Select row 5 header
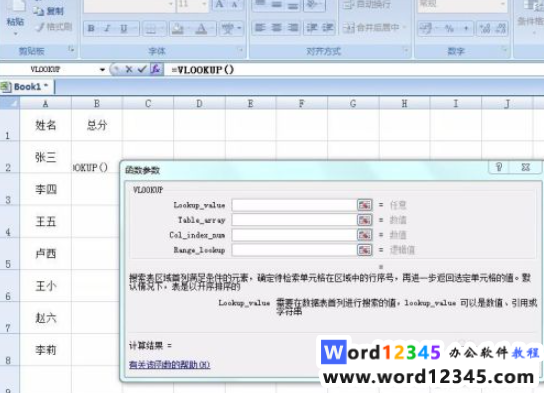Viewport: 544px width, 393px height. [x=10, y=254]
